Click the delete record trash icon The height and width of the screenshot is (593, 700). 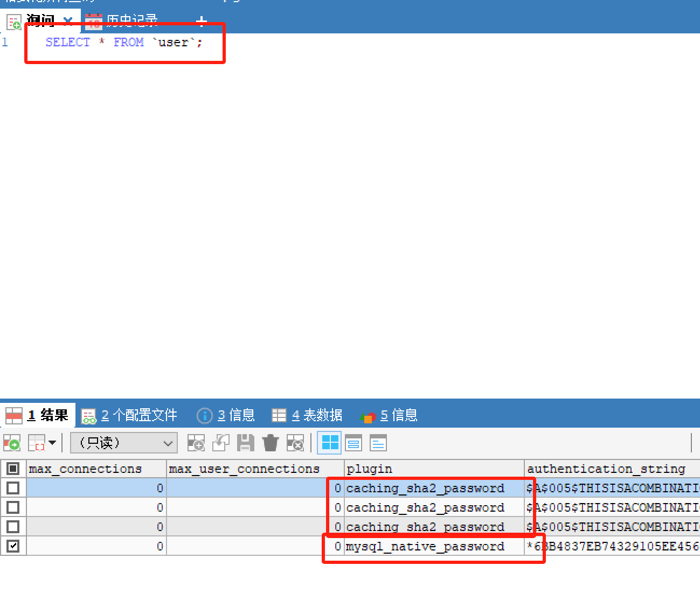point(270,443)
